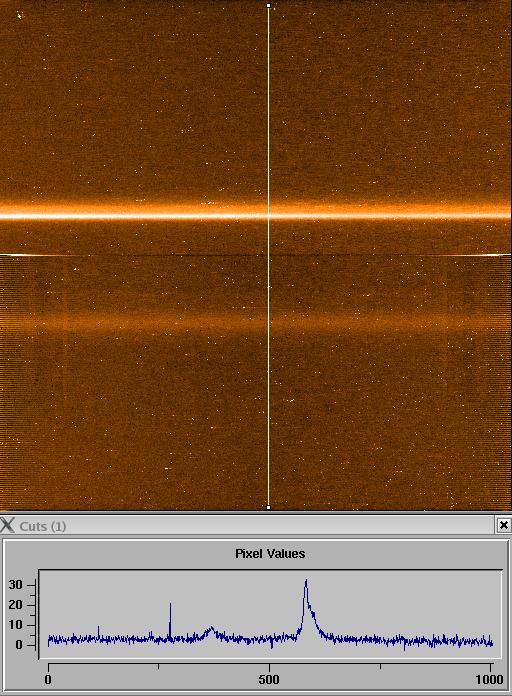512x696 pixels.
Task: Select the top handle of the vertical cut line
Action: coord(268,5)
